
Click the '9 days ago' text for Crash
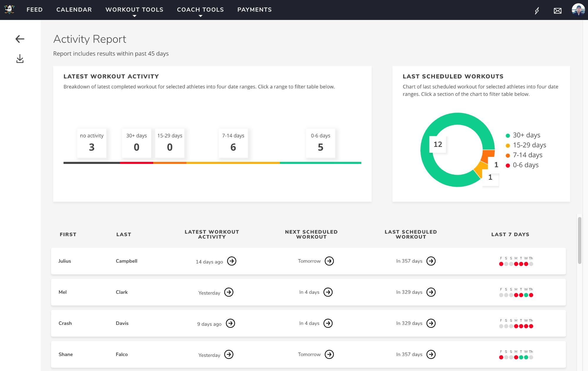click(x=209, y=324)
